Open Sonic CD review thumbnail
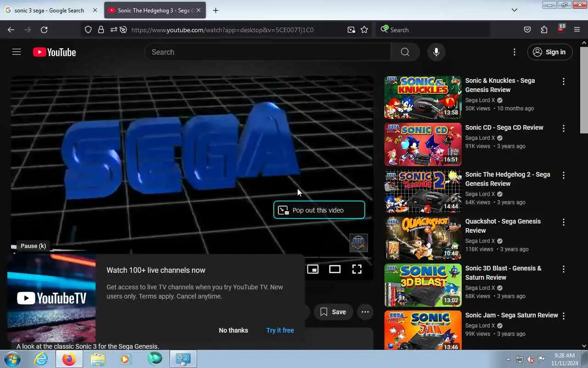588x368 pixels. point(423,144)
